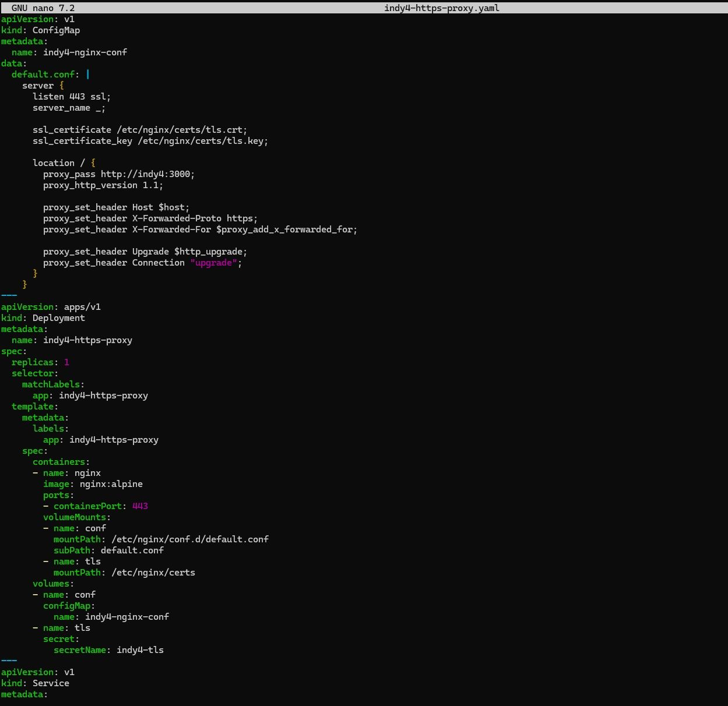Image resolution: width=728 pixels, height=706 pixels.
Task: Click the 'apiVersion: apps/v1' line
Action: tap(51, 307)
